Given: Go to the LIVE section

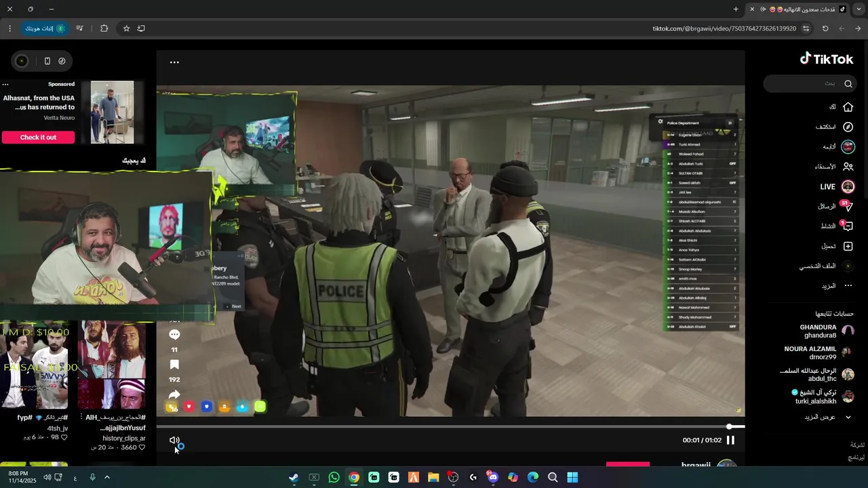Looking at the screenshot, I should coord(837,186).
